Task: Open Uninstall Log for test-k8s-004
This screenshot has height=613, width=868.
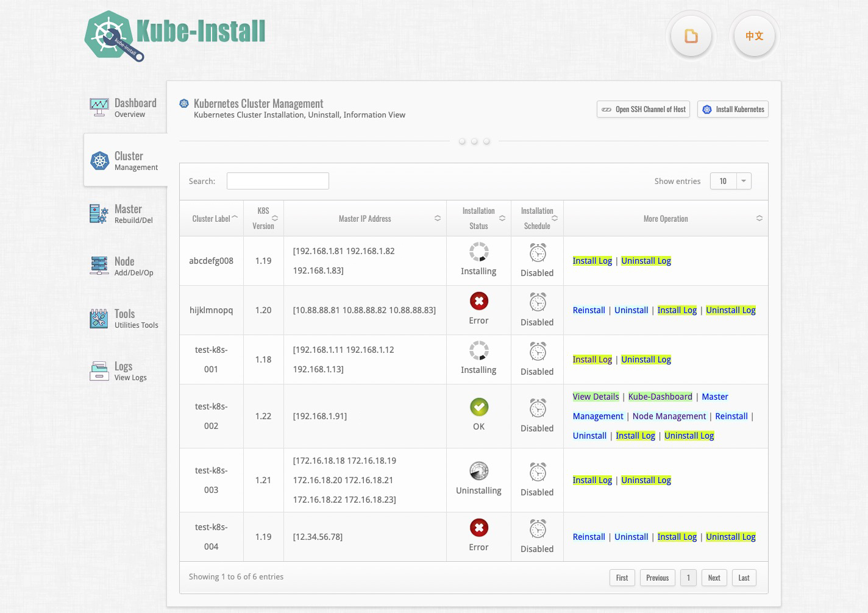Action: pos(731,537)
